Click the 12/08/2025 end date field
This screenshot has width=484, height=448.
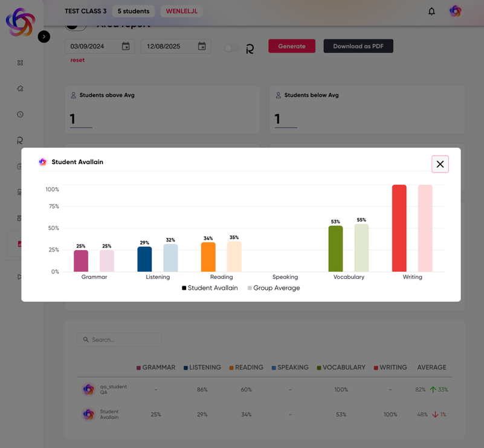click(x=176, y=46)
